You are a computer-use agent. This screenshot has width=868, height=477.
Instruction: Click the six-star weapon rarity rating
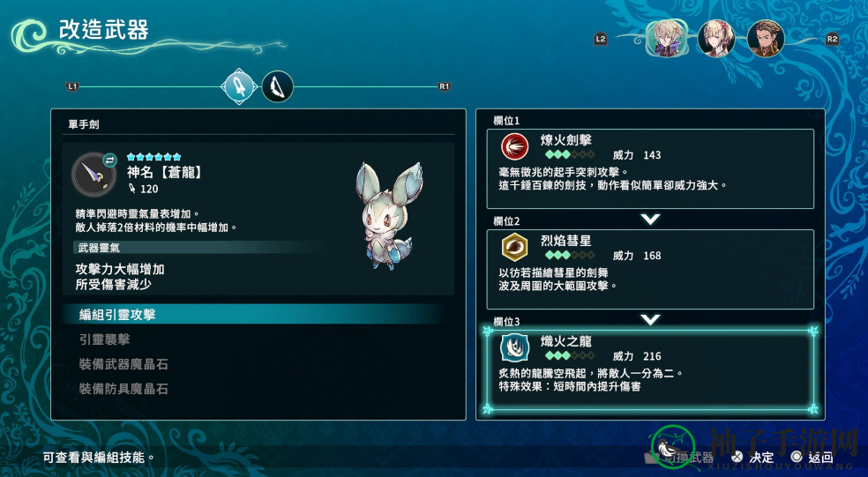[153, 157]
